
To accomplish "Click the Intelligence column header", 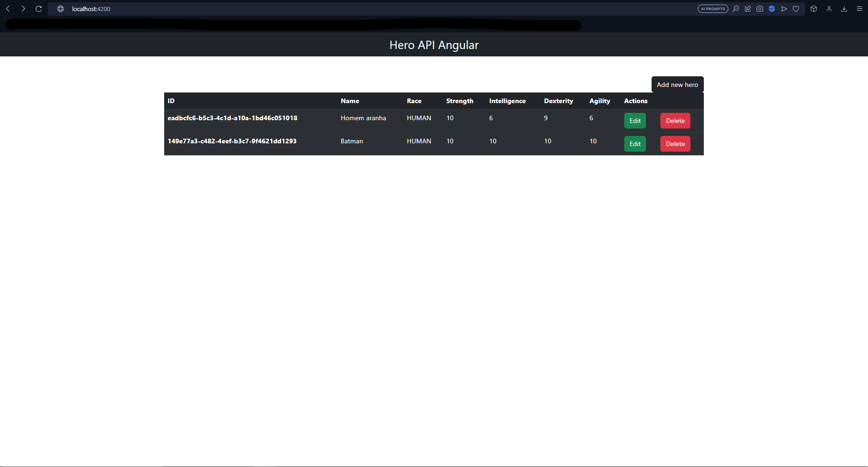I will 507,101.
